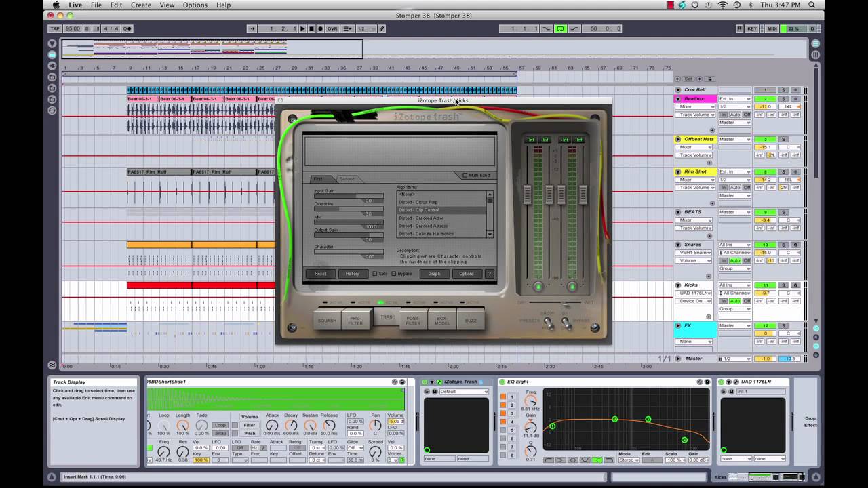The image size is (868, 488).
Task: Solo the Cow Bell track
Action: pos(783,90)
